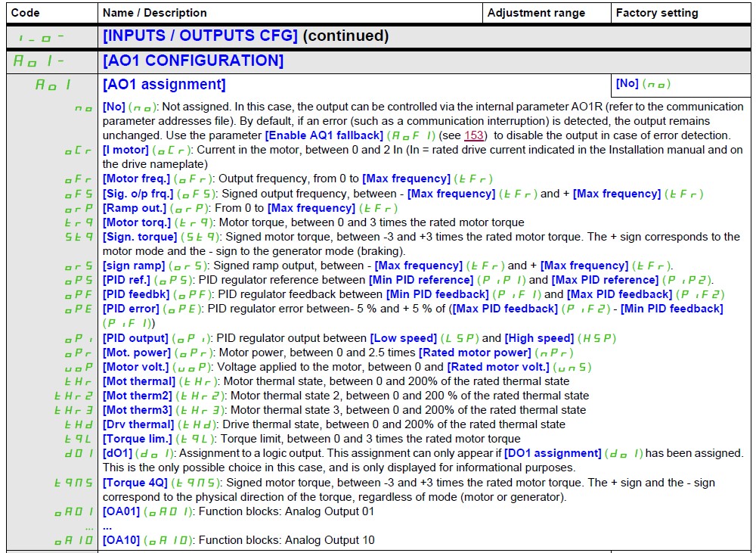
Task: Click the [Rated motor volt.] parameter reference
Action: 498,367
